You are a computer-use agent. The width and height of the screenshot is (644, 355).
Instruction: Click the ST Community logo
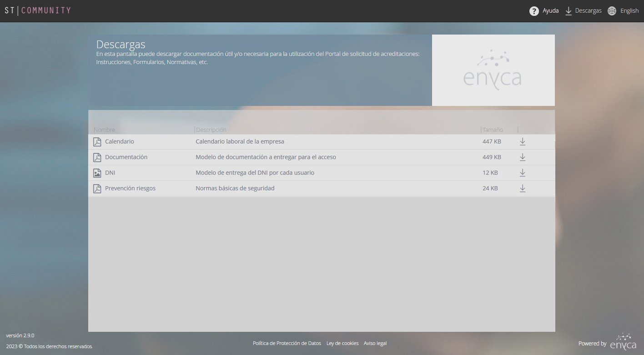click(x=38, y=10)
